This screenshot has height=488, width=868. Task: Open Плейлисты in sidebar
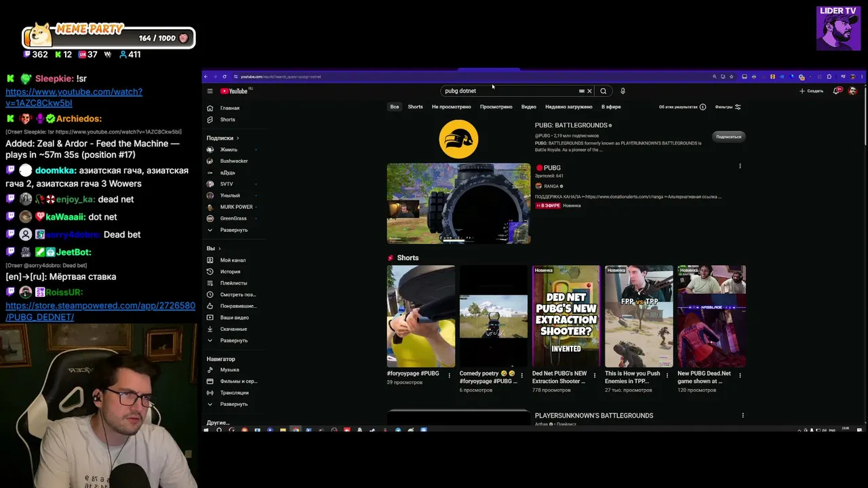pyautogui.click(x=233, y=283)
